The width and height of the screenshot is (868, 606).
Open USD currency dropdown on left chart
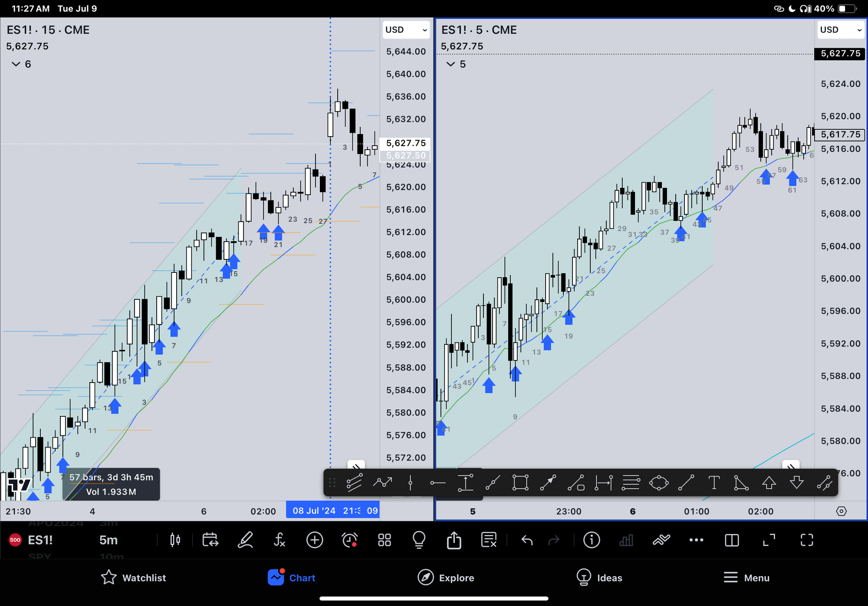click(x=406, y=30)
